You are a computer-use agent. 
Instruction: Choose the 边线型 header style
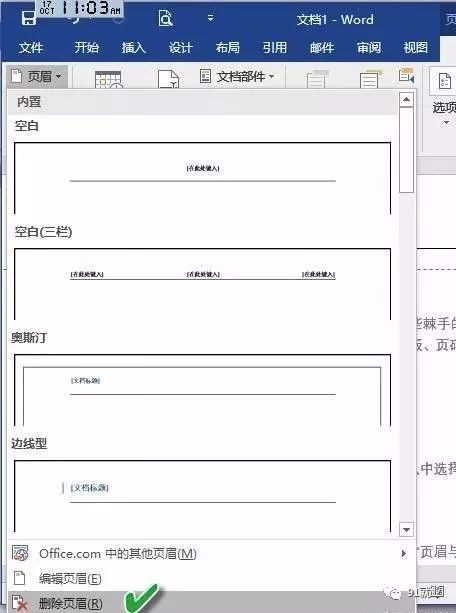tap(202, 496)
